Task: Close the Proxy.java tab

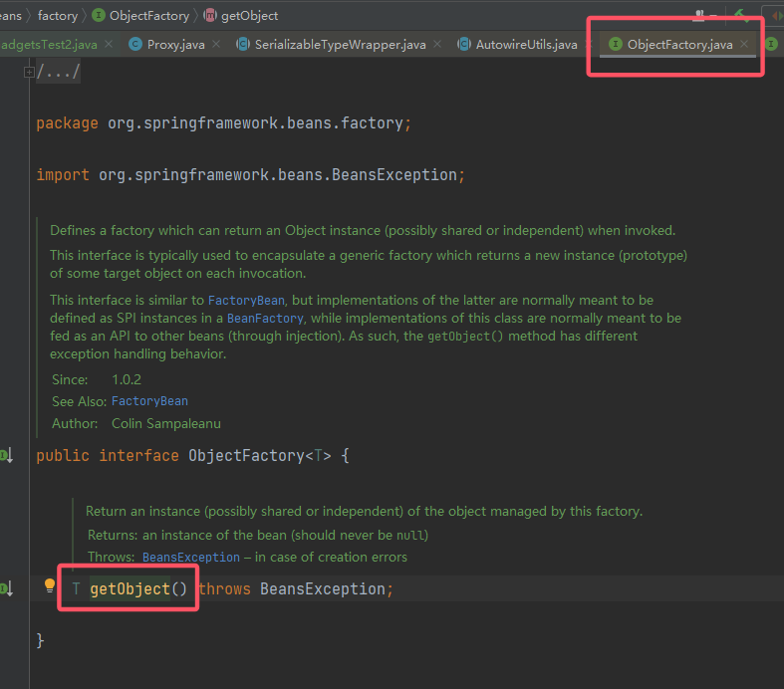Action: pos(216,45)
